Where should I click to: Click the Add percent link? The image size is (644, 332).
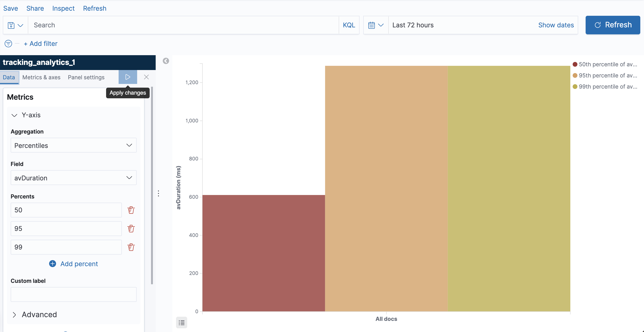pyautogui.click(x=73, y=264)
